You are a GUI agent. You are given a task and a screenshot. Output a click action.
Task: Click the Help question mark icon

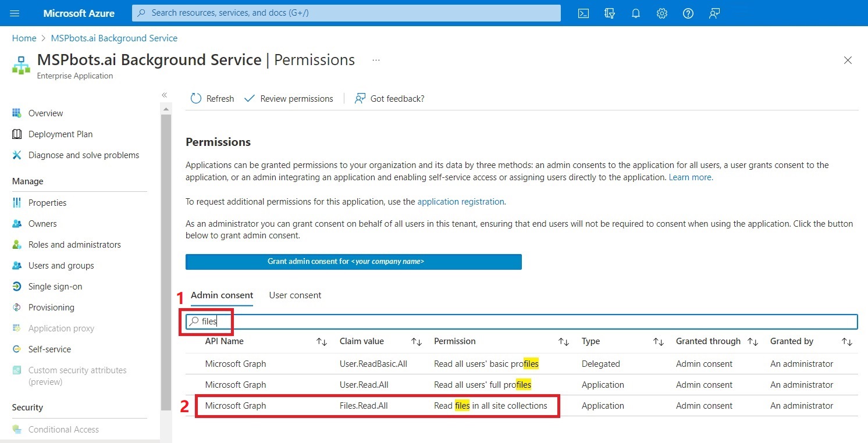coord(688,13)
